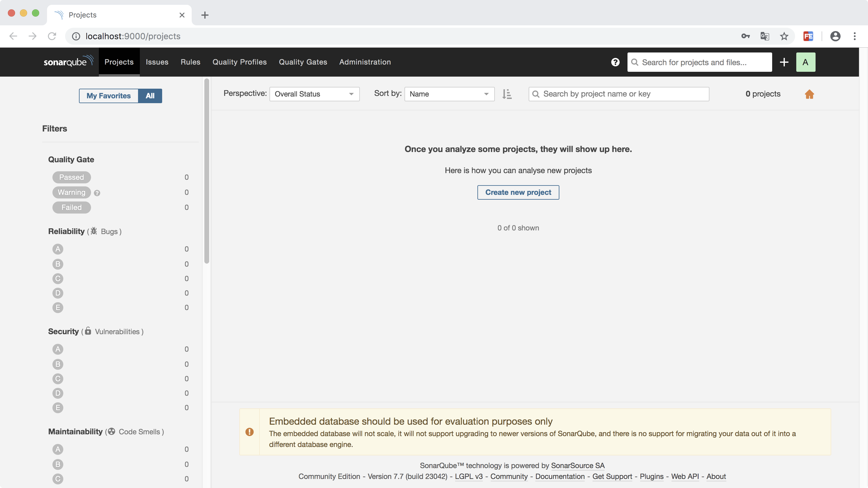Open the Sort by Name dropdown
The image size is (868, 488).
click(449, 94)
